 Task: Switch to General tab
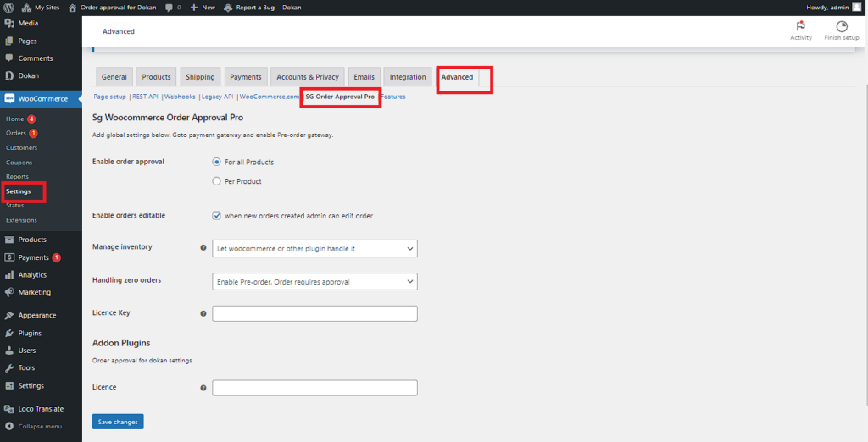[x=114, y=77]
